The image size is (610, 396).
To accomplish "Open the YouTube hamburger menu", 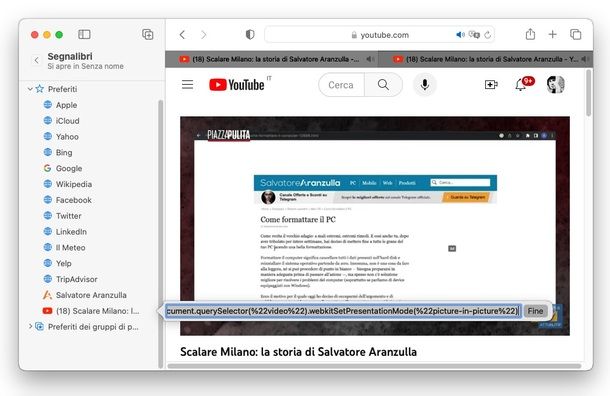I will pos(188,84).
